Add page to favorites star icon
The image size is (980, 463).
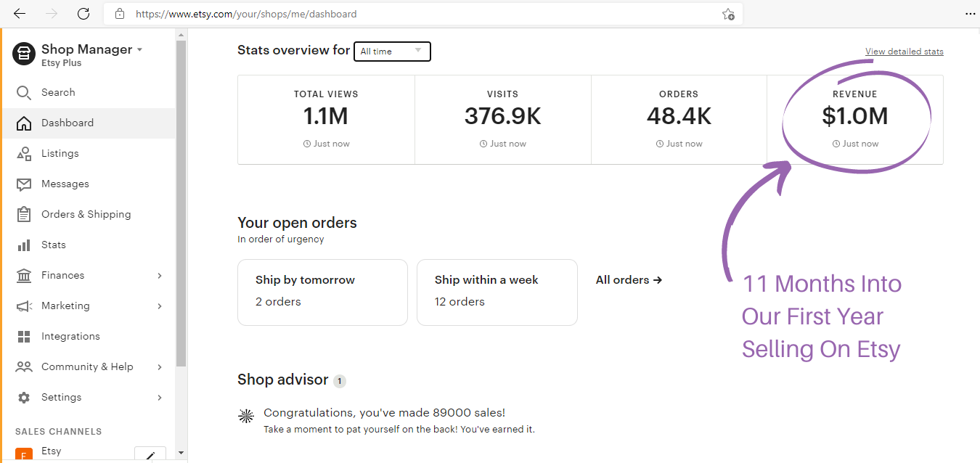pyautogui.click(x=728, y=14)
